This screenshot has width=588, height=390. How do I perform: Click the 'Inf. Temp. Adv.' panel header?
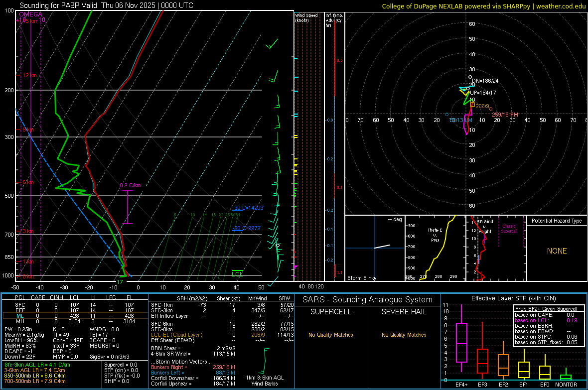coord(334,20)
